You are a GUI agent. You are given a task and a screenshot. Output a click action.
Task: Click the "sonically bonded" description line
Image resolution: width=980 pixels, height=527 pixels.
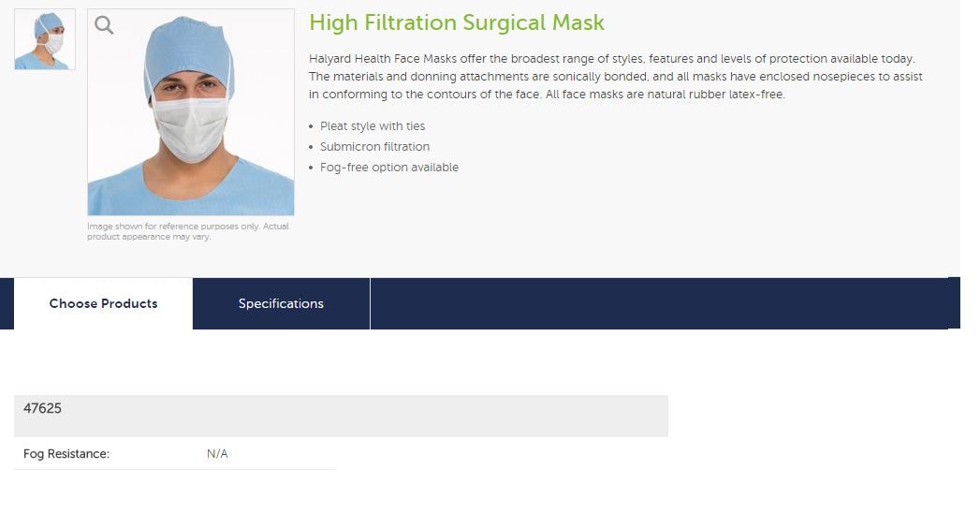616,77
